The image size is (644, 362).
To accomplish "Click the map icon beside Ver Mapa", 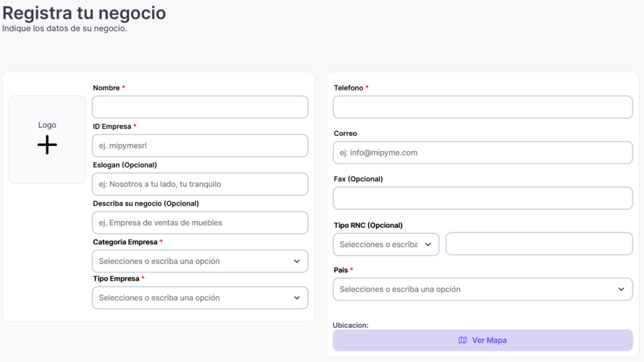I will [x=463, y=341].
